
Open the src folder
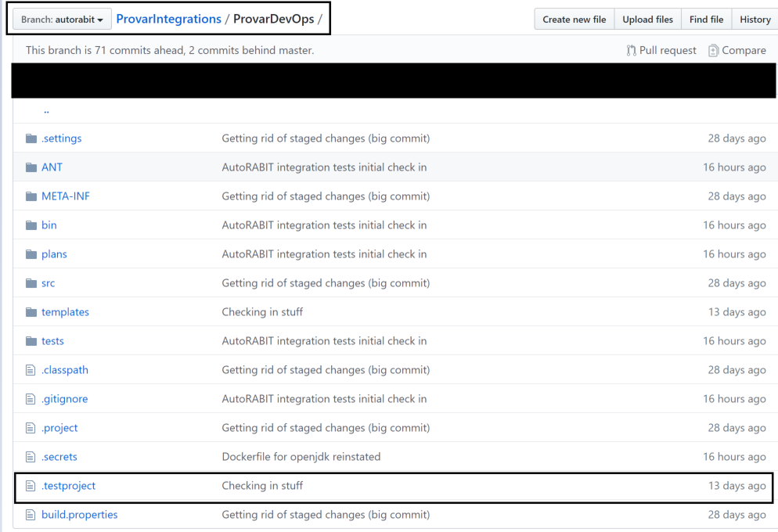click(x=48, y=283)
